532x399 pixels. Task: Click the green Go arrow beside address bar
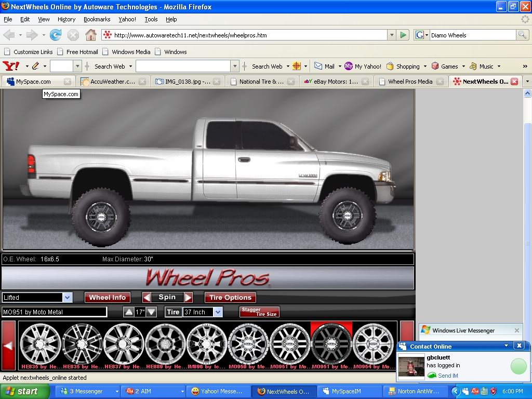point(403,35)
